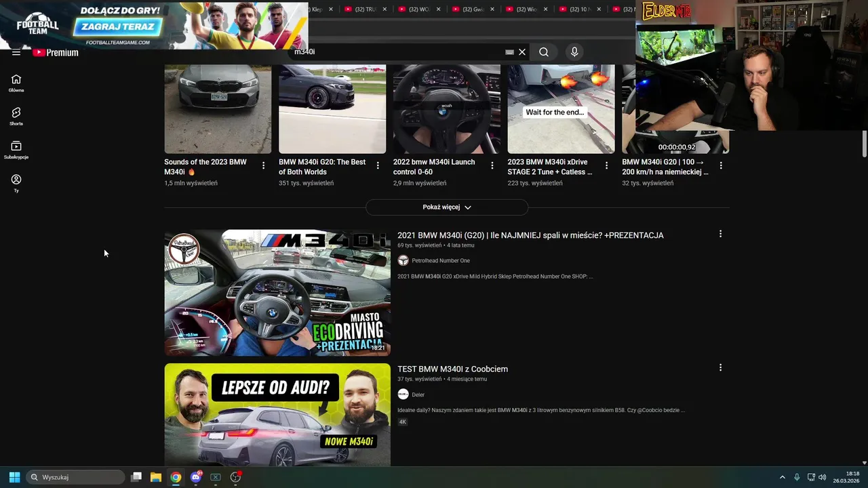Open 2022 bmw M340i Launch control thumbnail

click(447, 109)
